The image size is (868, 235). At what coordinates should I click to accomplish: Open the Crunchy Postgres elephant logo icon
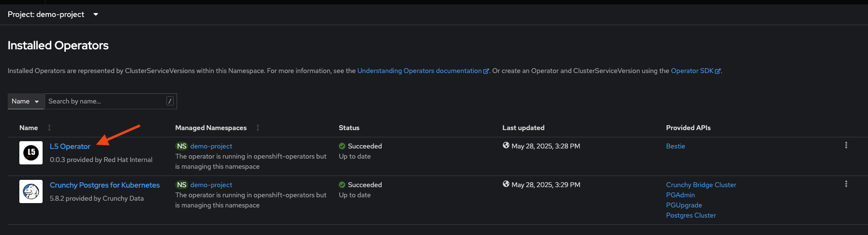tap(31, 191)
